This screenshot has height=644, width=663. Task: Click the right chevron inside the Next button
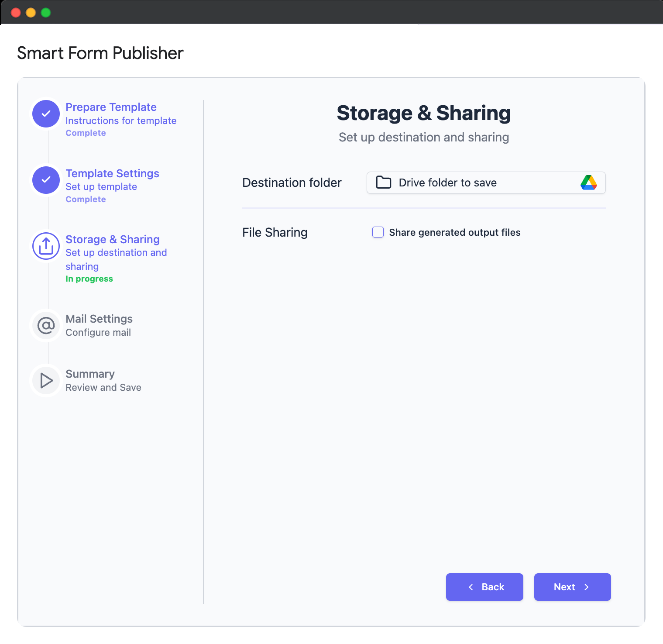(587, 587)
